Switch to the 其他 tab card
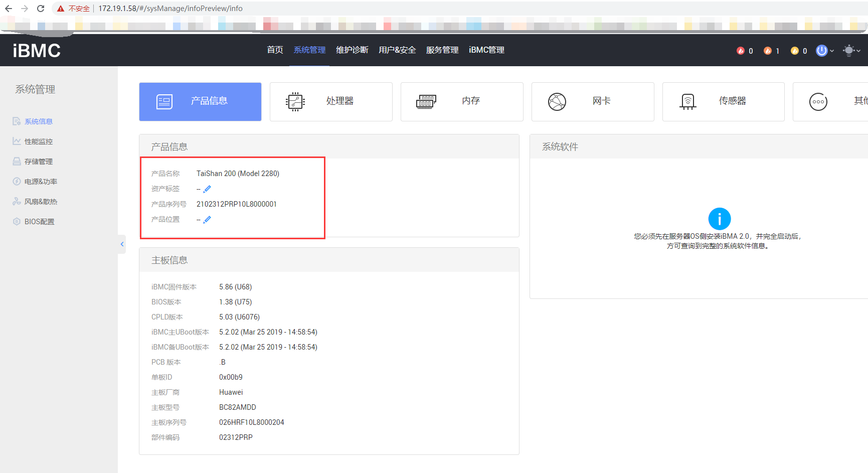The height and width of the screenshot is (473, 868). (x=830, y=102)
